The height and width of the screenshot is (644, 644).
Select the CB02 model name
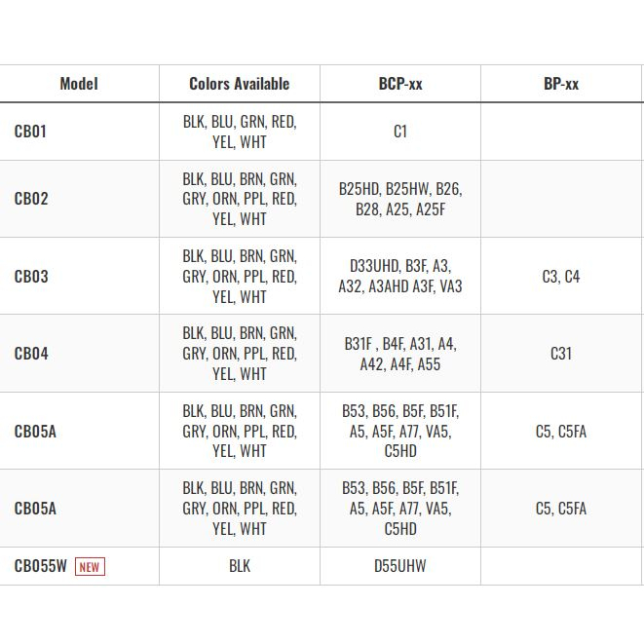[x=31, y=199]
